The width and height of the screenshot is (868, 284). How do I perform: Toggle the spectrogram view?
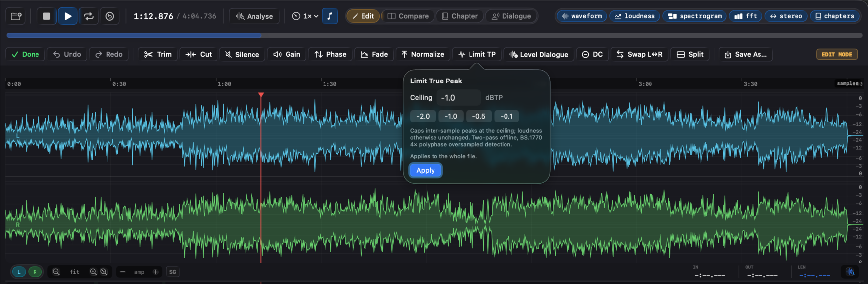[x=694, y=16]
